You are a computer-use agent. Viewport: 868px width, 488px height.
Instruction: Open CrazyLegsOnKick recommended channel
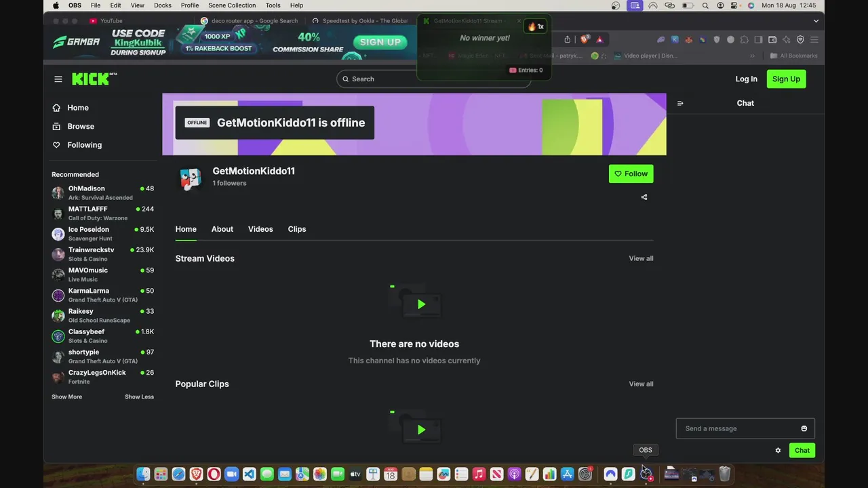tap(102, 377)
